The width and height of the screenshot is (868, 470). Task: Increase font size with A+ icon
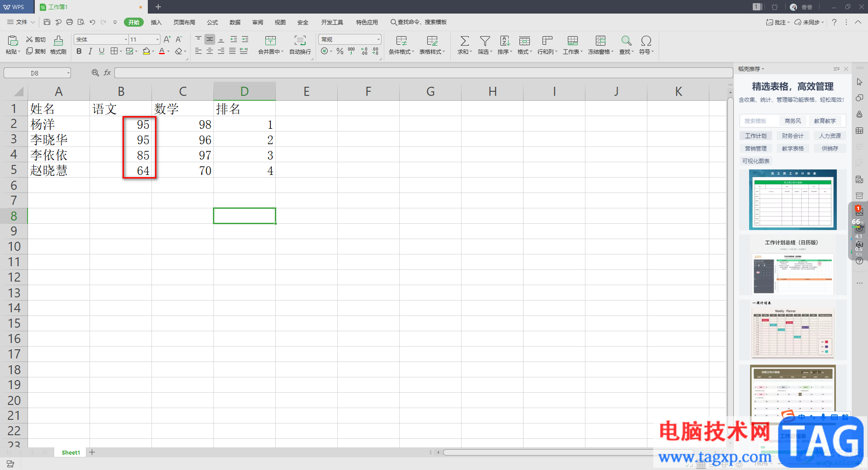click(x=167, y=40)
